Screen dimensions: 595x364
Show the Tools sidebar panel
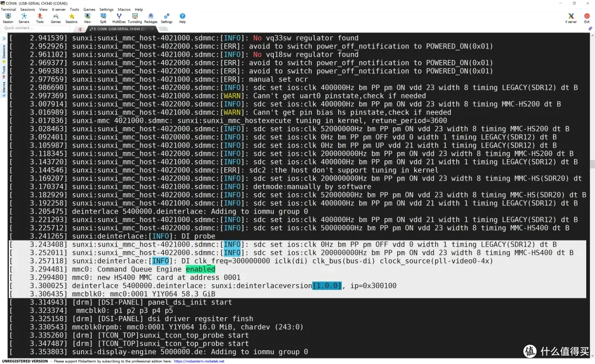click(4, 72)
